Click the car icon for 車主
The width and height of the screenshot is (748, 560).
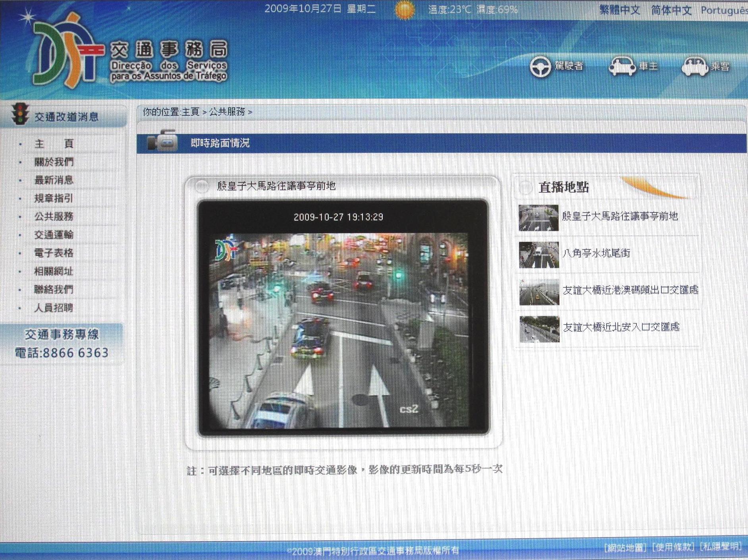(x=622, y=66)
